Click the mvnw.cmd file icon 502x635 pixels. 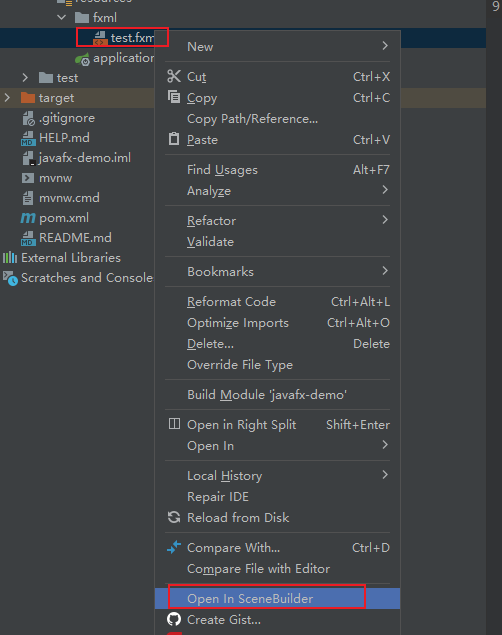[x=28, y=198]
